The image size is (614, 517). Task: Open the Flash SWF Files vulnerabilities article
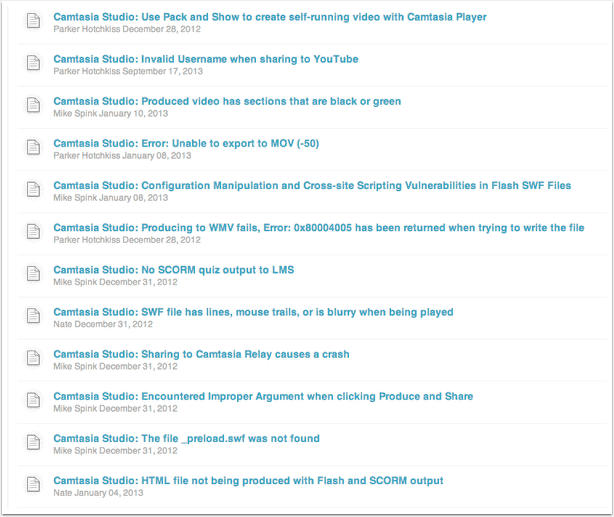point(312,186)
